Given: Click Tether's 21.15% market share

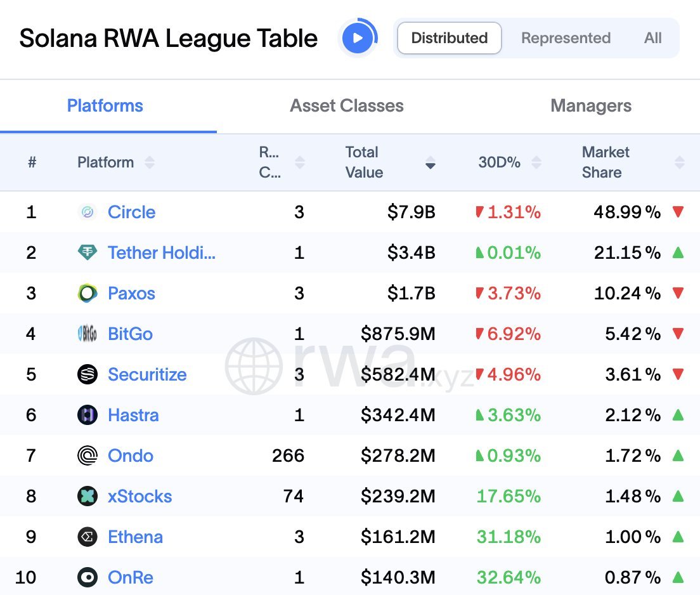Looking at the screenshot, I should click(627, 252).
